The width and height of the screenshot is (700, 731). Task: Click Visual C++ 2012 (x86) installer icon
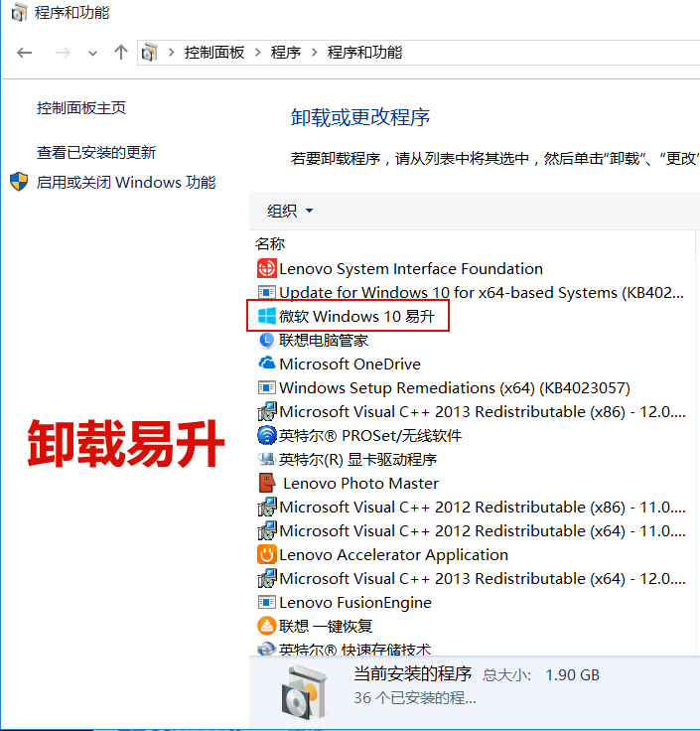[x=266, y=507]
